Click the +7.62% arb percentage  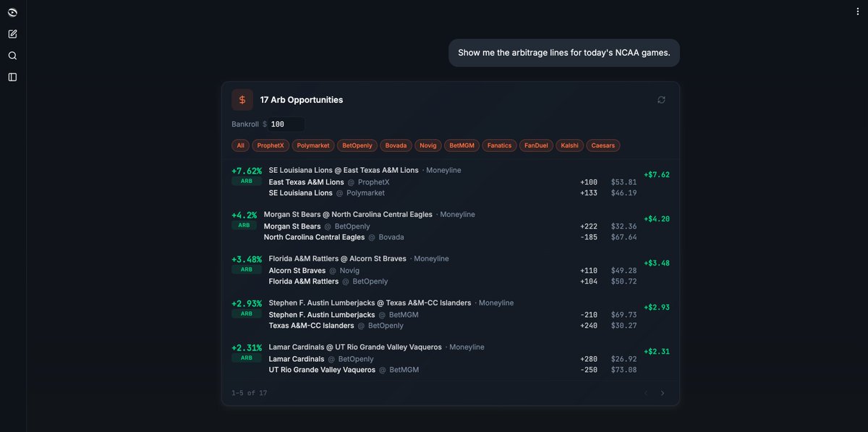(247, 171)
